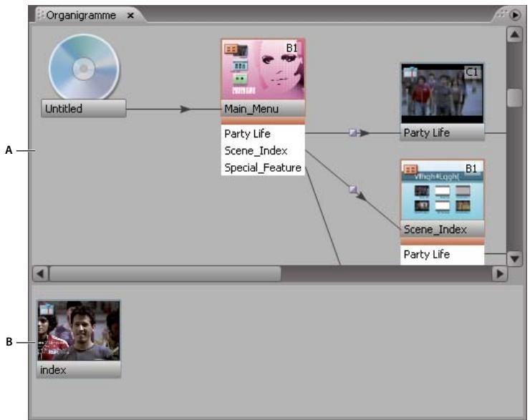The image size is (530, 420).
Task: Open the panel flyout menu arrow
Action: pyautogui.click(x=515, y=15)
